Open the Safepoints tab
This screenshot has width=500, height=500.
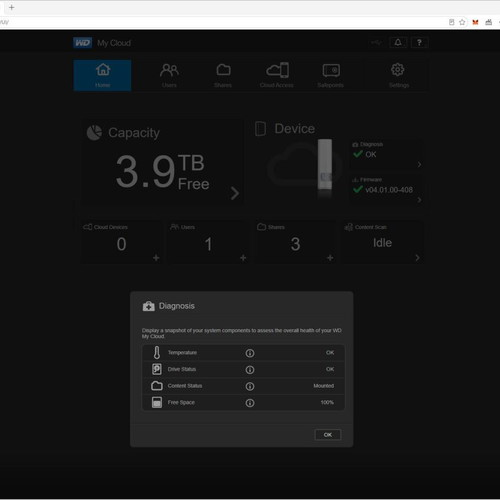pyautogui.click(x=330, y=75)
